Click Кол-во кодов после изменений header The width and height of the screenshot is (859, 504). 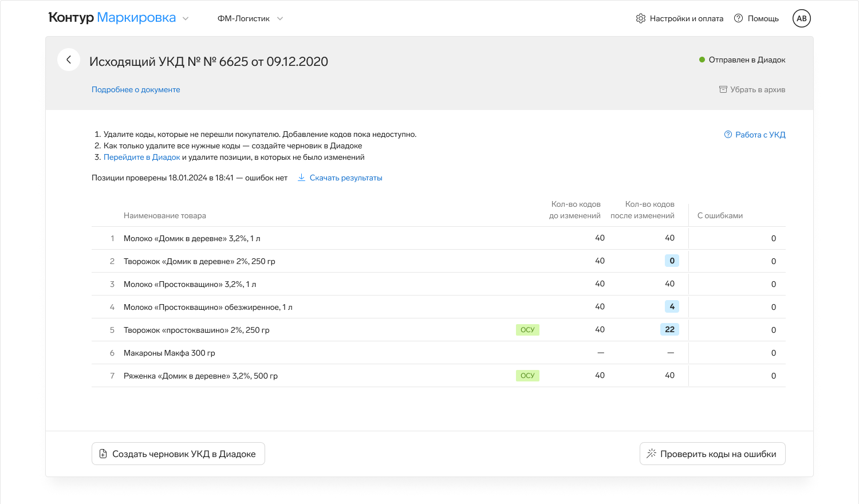pyautogui.click(x=643, y=210)
